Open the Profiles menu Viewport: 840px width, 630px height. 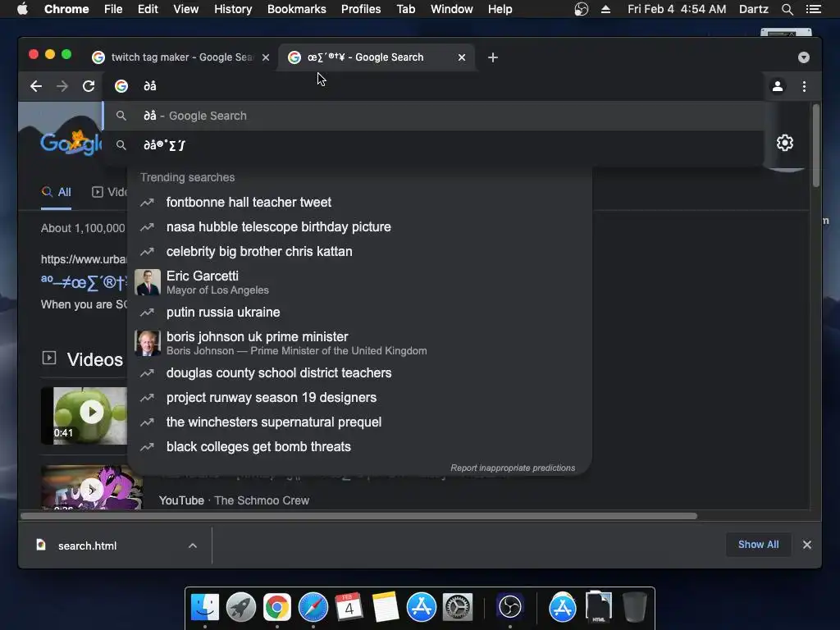pos(361,9)
